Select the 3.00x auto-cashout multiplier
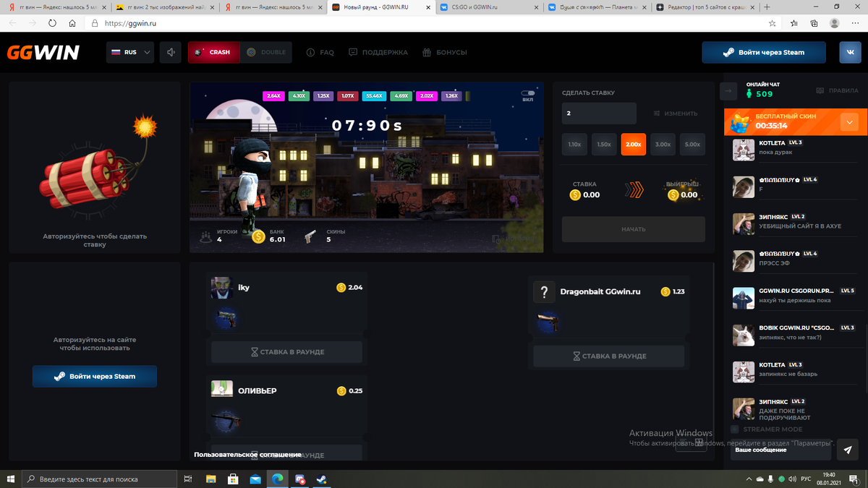 click(x=663, y=145)
